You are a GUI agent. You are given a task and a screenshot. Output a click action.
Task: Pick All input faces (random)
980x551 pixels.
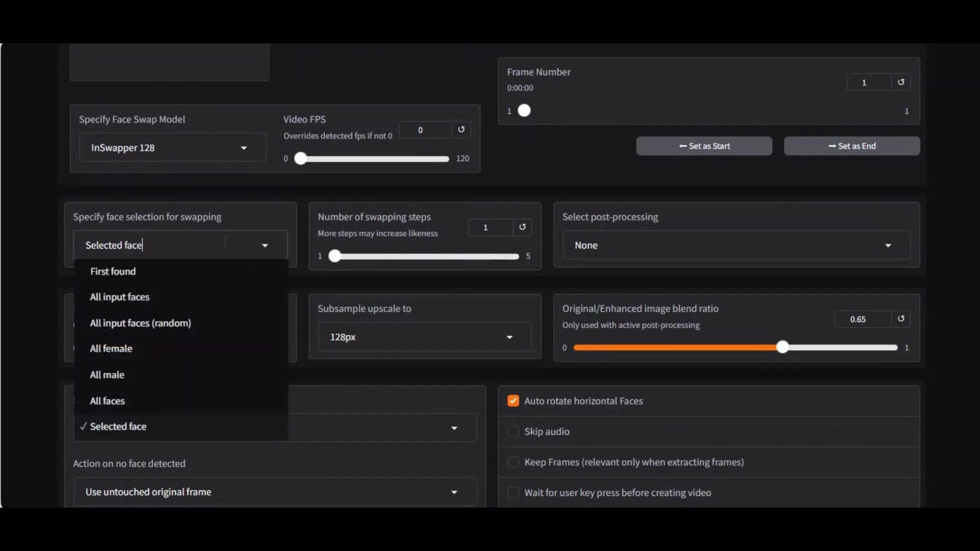(x=181, y=323)
